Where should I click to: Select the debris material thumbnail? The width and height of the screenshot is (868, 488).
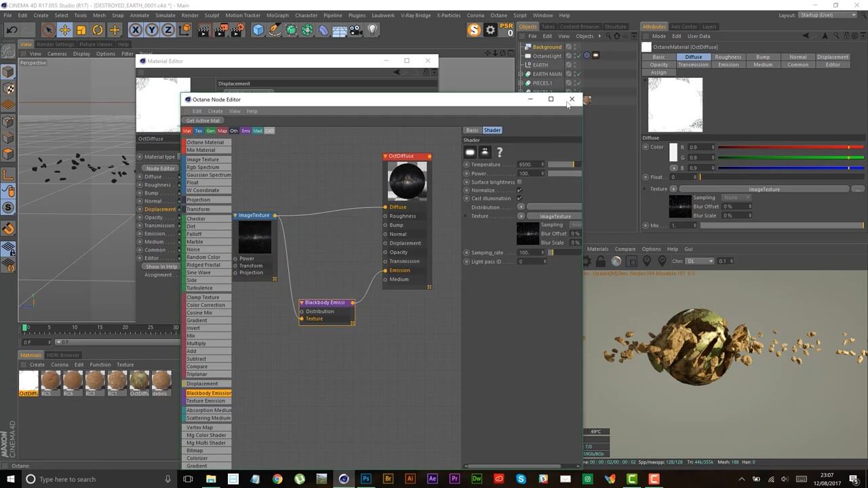(161, 382)
